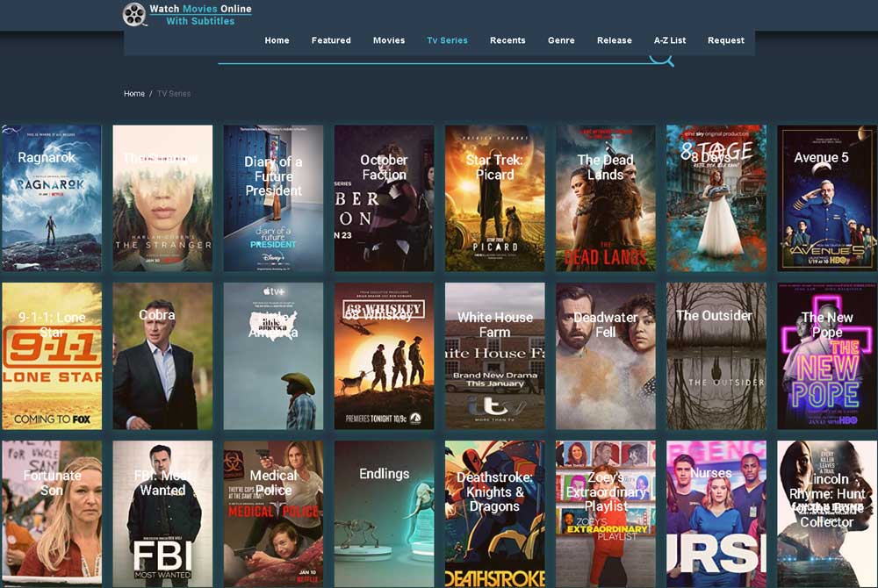Screen dimensions: 878x588
Task: Open The New Pope poster
Action: (x=827, y=355)
